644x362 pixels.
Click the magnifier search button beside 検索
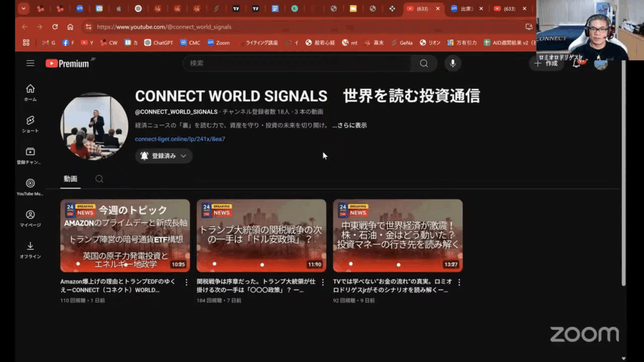click(x=424, y=63)
